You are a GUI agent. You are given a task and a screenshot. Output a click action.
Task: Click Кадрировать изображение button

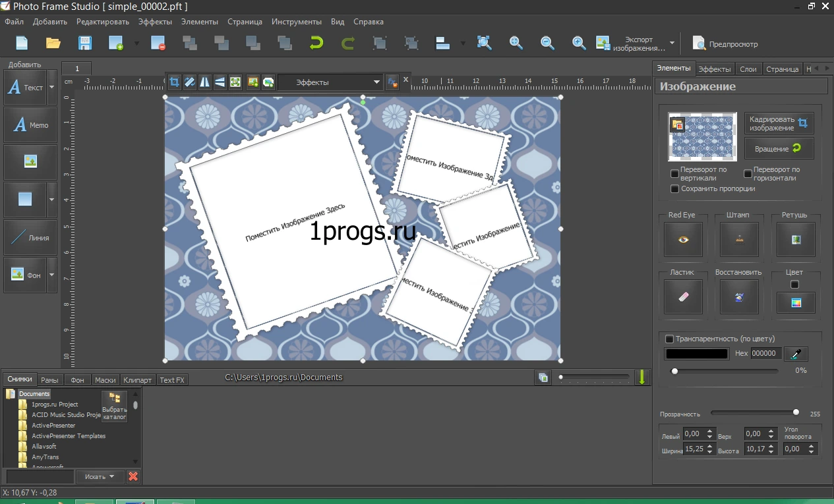(779, 123)
